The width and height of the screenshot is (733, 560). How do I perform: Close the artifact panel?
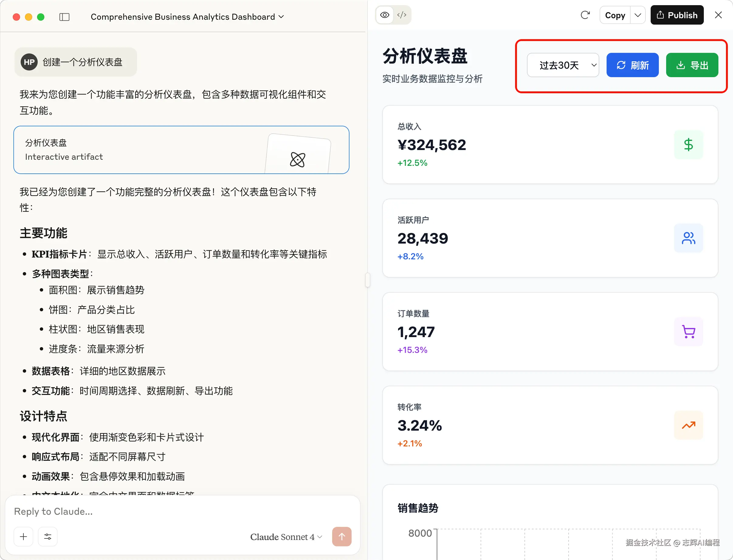click(x=718, y=15)
